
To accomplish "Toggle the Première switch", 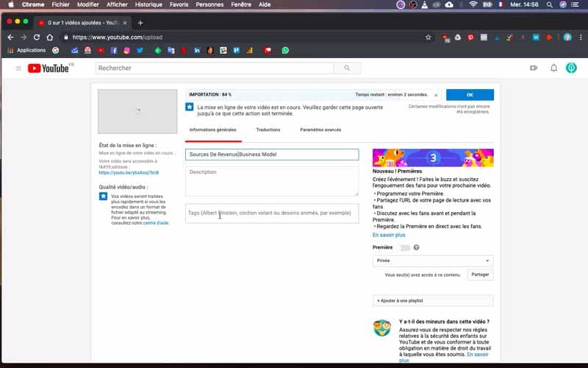I will click(404, 247).
